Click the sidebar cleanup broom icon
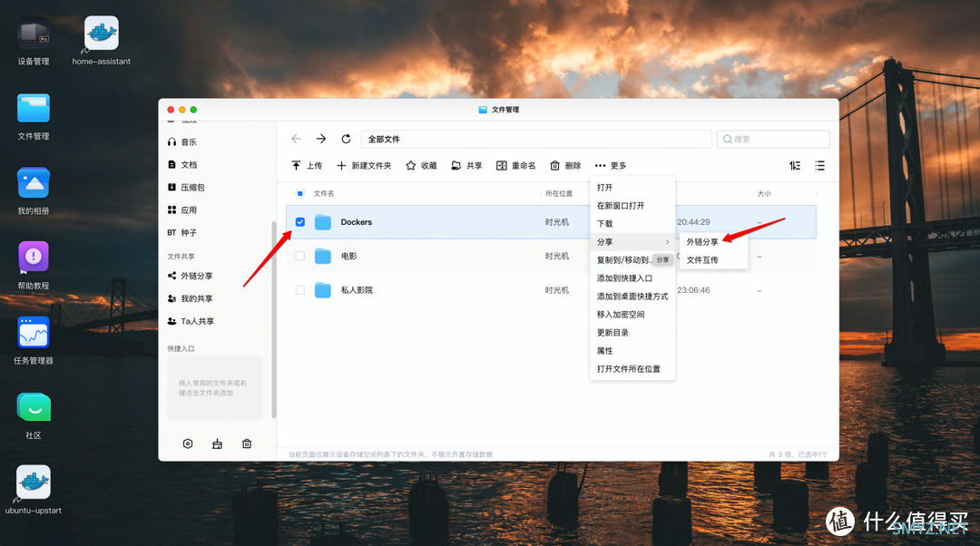The image size is (980, 546). coord(217,444)
